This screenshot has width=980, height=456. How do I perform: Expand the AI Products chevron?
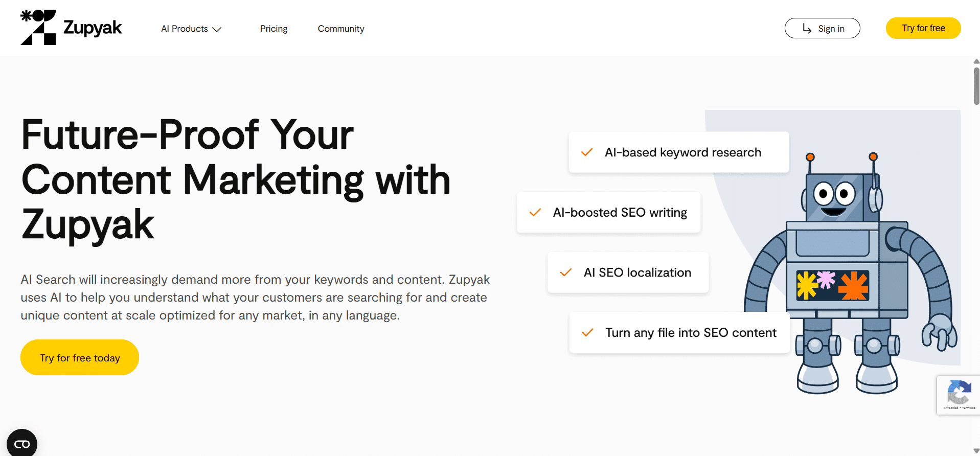(217, 30)
